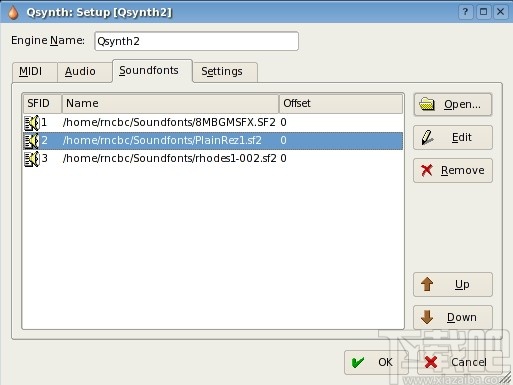Screen dimensions: 513x385
Task: Switch to the MIDI tab
Action: (x=35, y=71)
